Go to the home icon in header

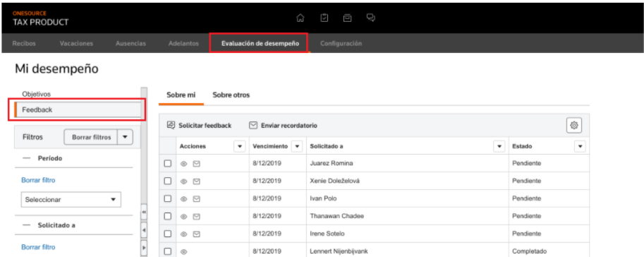click(x=300, y=18)
